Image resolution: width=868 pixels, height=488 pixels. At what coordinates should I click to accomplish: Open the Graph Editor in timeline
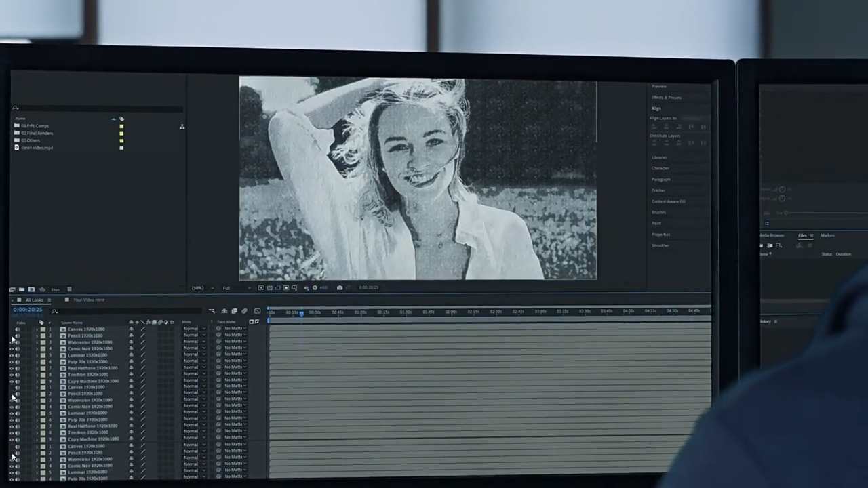(257, 311)
